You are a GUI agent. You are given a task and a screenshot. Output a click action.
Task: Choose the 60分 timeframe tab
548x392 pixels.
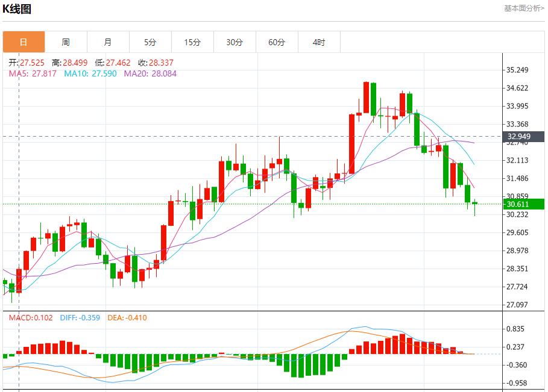tap(277, 42)
